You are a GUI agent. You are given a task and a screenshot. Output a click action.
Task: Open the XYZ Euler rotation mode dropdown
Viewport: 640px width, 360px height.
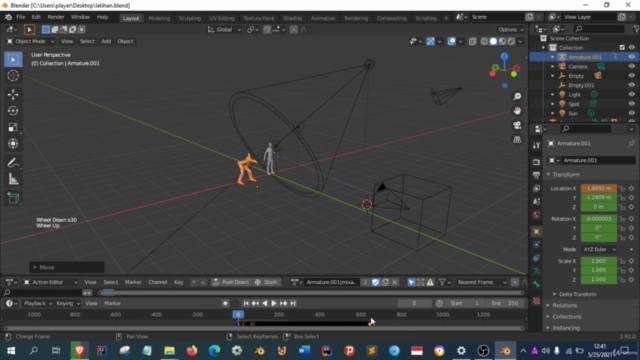(x=599, y=249)
